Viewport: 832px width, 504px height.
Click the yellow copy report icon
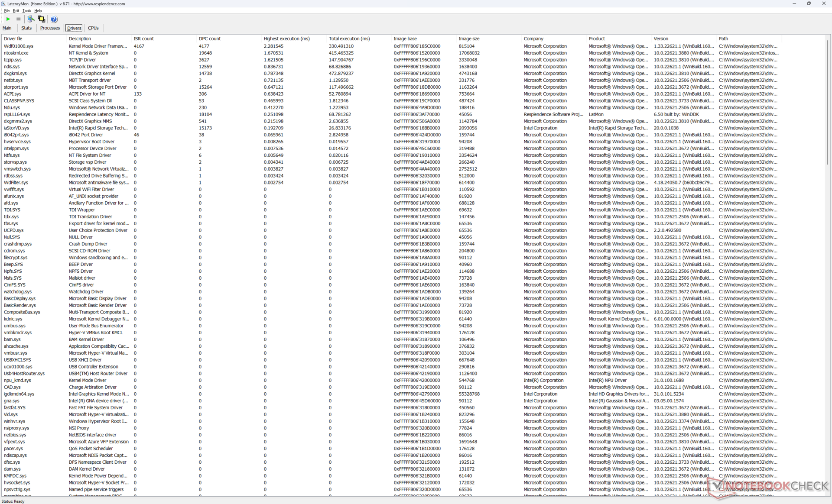pos(42,19)
